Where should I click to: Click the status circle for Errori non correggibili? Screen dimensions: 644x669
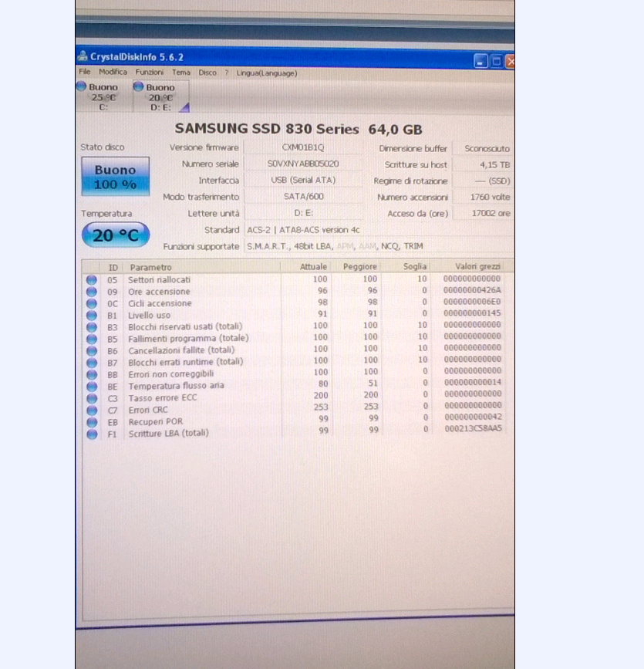(x=91, y=374)
